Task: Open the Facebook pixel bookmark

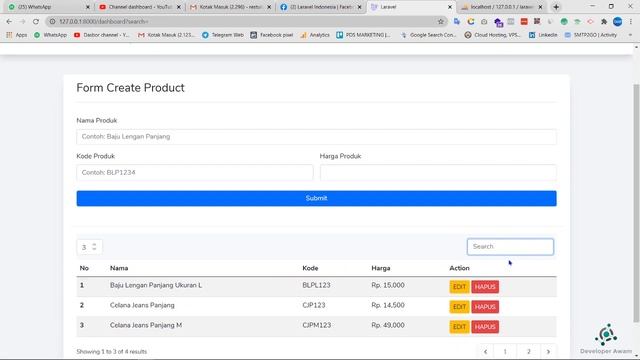Action: 272,35
